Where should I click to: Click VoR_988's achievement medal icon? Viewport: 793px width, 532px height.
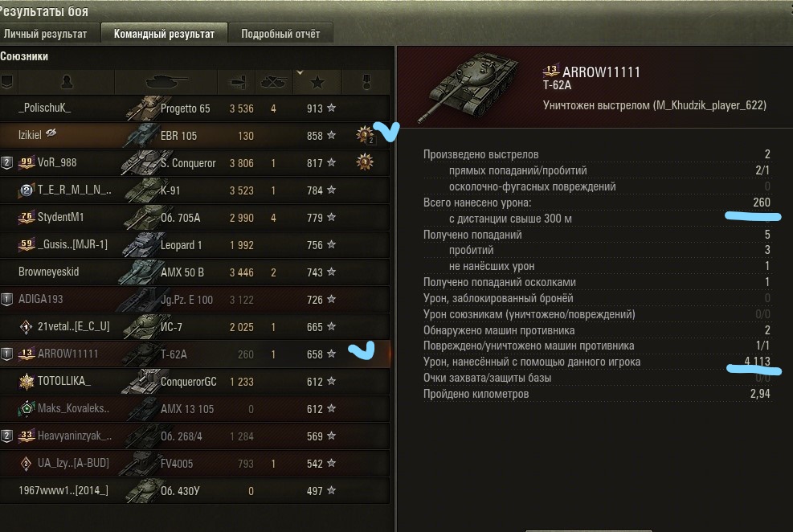365,162
